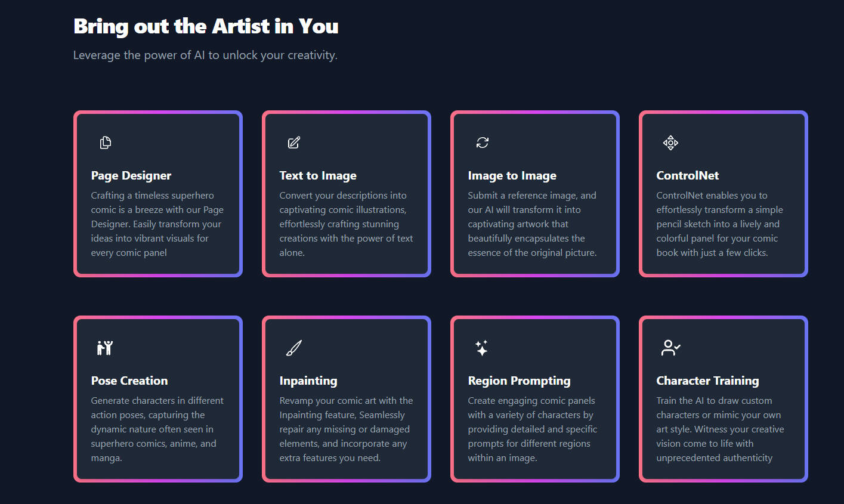Click the Image to Image refresh arrows icon
This screenshot has width=844, height=504.
point(482,143)
